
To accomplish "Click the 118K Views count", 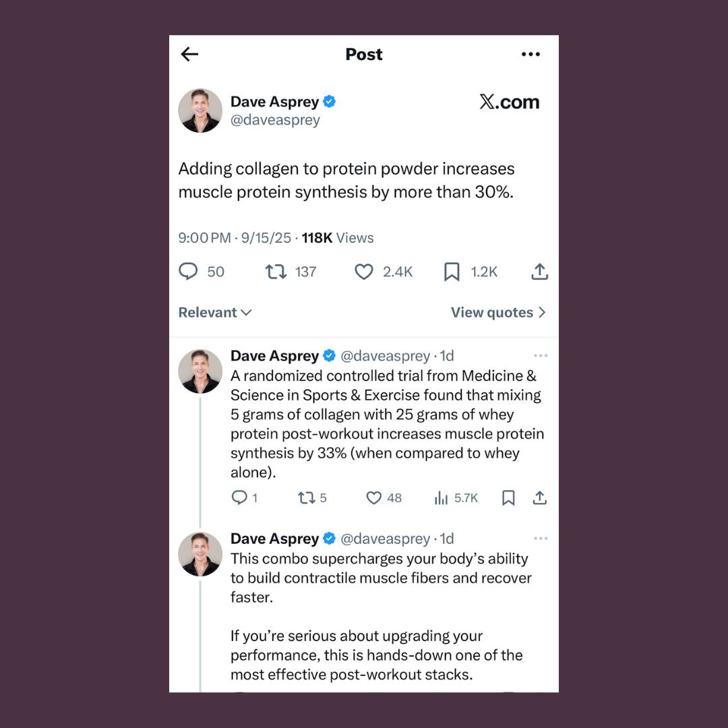I will point(337,238).
